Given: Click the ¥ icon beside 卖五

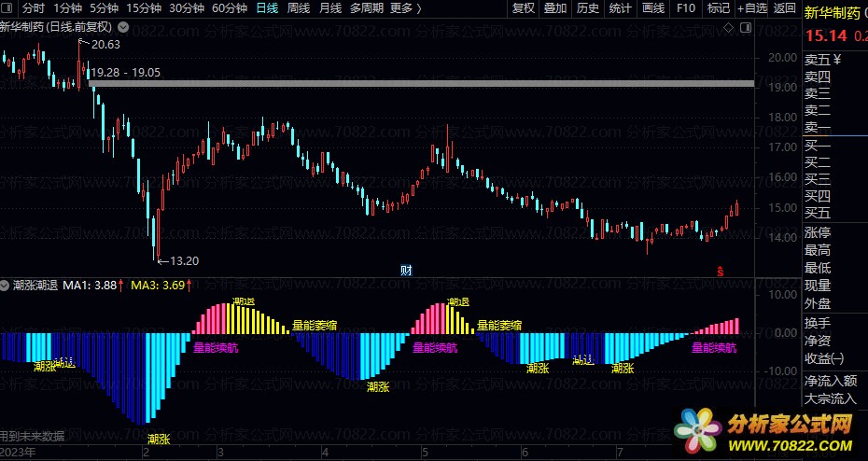Looking at the screenshot, I should [836, 59].
